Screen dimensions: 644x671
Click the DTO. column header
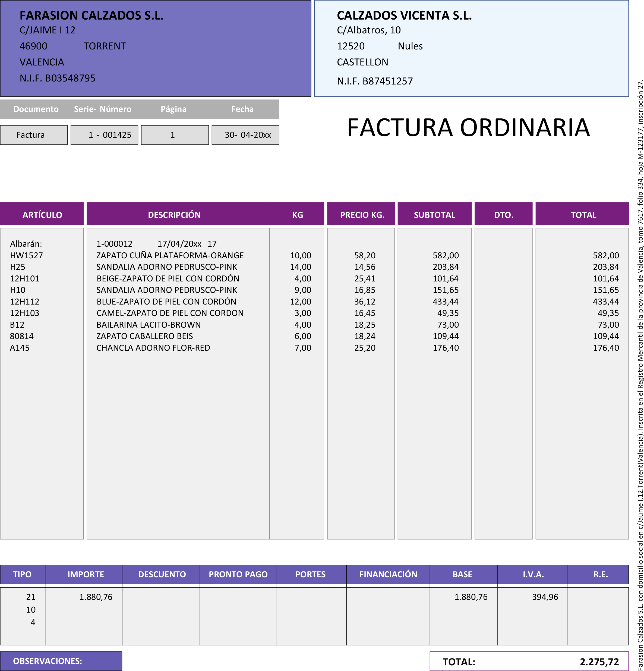coord(503,215)
